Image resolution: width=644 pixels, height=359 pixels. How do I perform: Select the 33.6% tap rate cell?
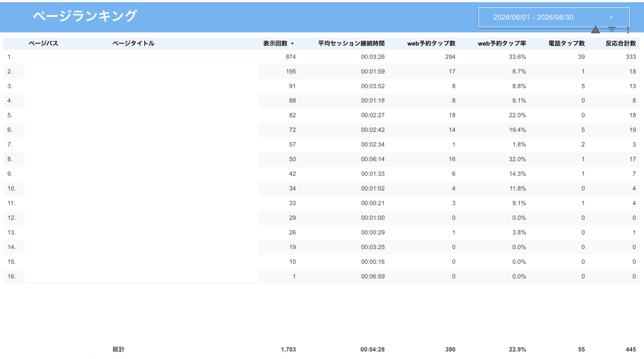point(517,57)
